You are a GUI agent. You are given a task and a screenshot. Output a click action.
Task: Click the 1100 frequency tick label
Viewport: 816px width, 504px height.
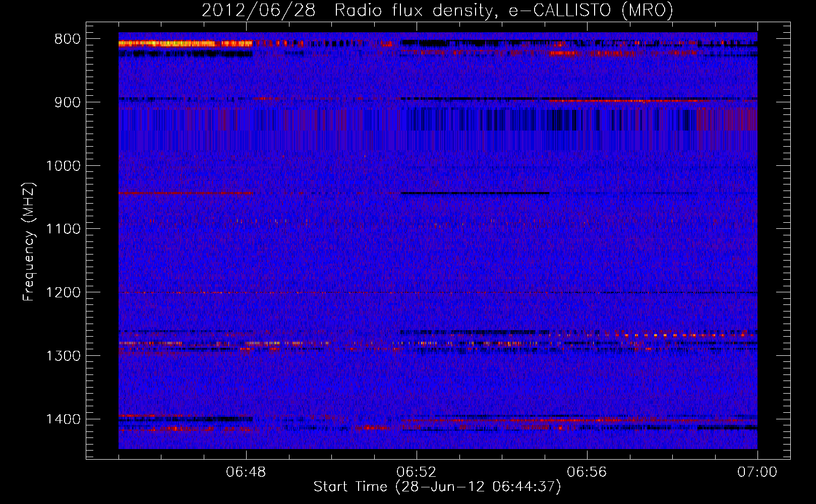63,229
